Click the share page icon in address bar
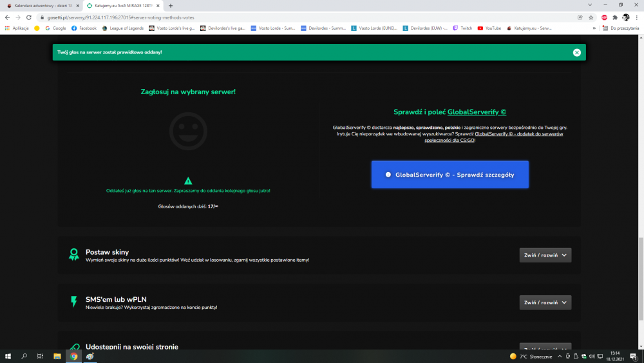 coord(580,17)
